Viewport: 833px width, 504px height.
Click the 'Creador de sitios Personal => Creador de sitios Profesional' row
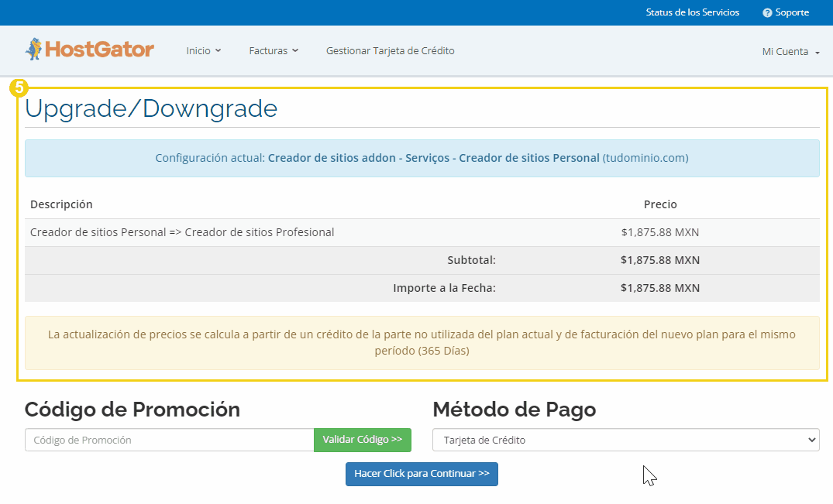point(422,232)
